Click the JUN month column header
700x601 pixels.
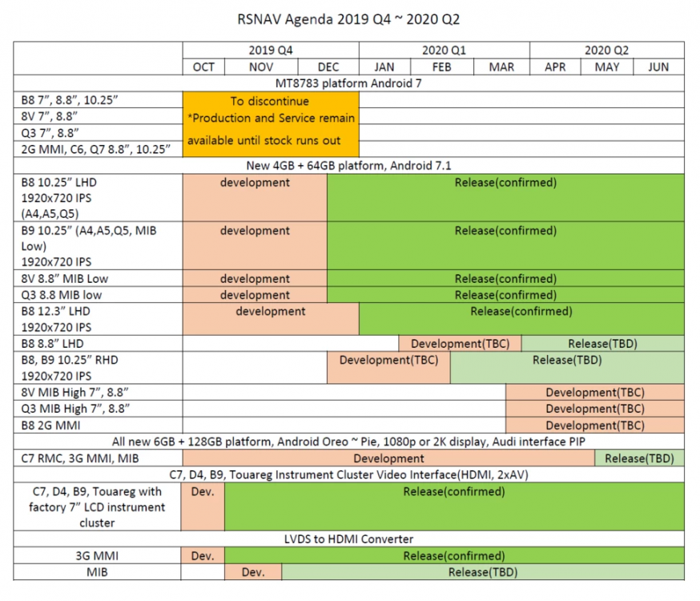[658, 67]
